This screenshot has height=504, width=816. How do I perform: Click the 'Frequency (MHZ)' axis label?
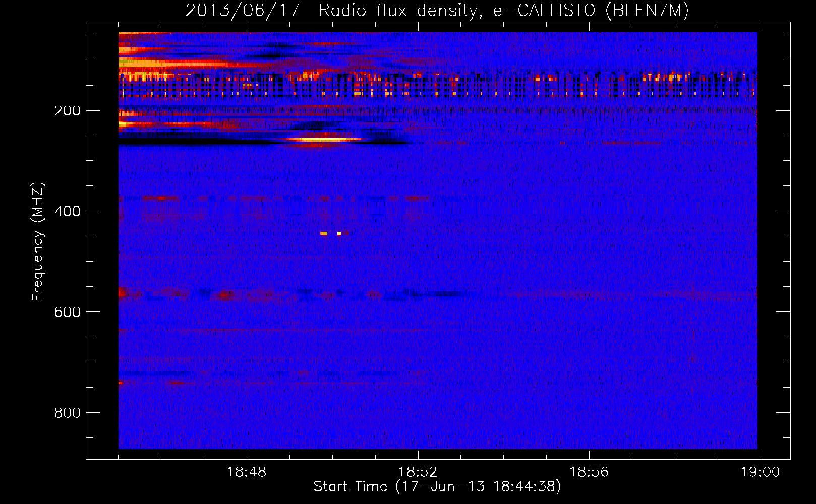[38, 241]
